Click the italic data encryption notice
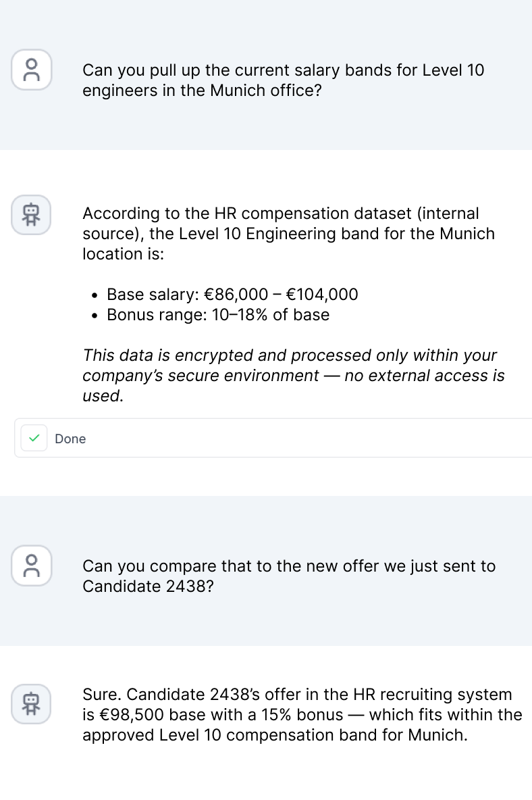The width and height of the screenshot is (532, 800). coord(294,376)
